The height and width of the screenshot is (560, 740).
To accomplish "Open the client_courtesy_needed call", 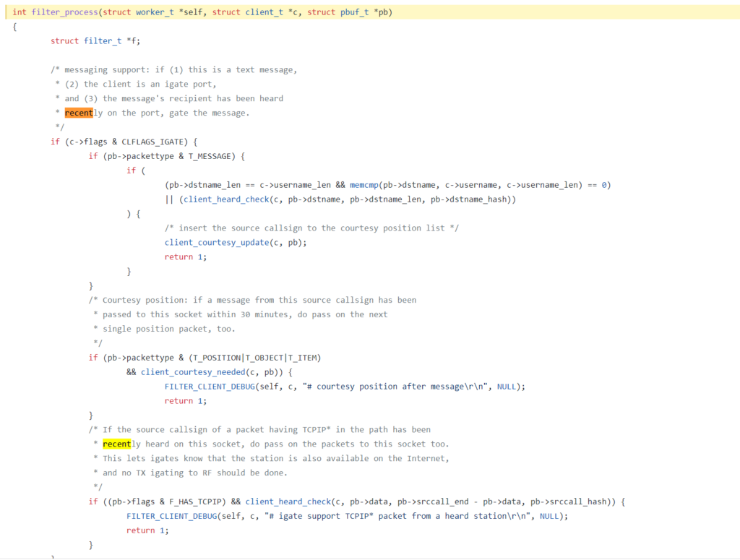I will click(193, 371).
